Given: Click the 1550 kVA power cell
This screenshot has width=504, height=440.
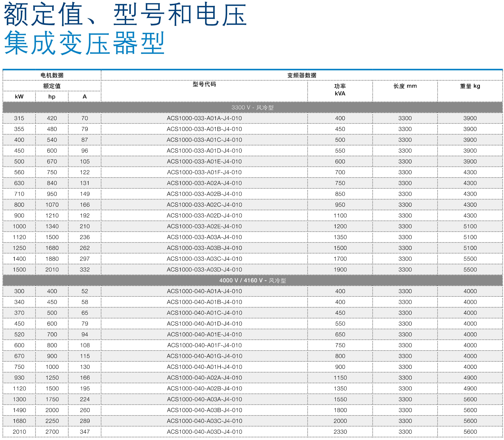Looking at the screenshot, I should 340,399.
